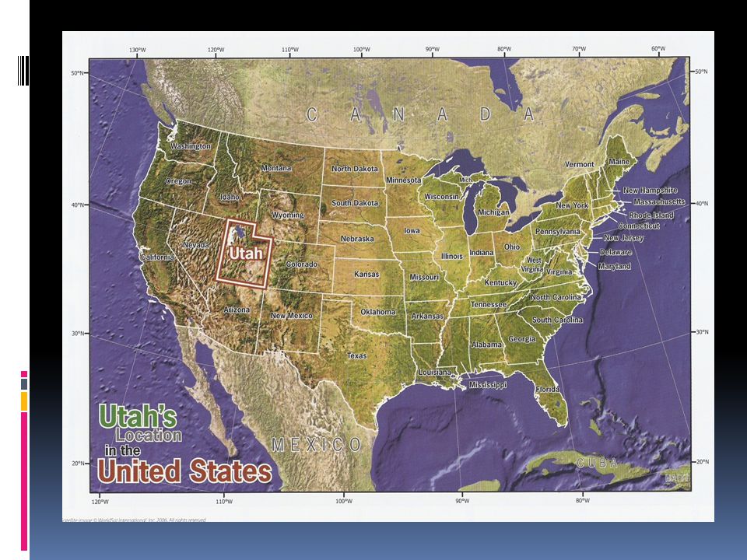Click the Colorado state label
Screen dimensions: 747x560
[302, 264]
